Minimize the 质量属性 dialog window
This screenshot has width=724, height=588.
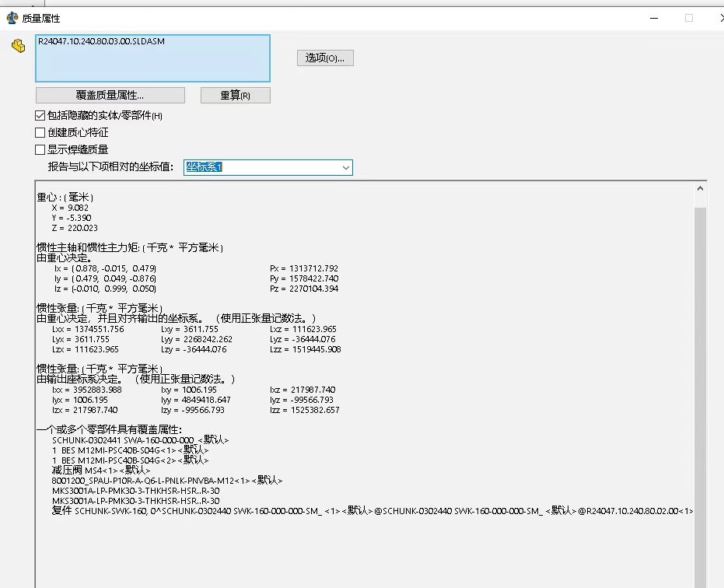(x=654, y=18)
